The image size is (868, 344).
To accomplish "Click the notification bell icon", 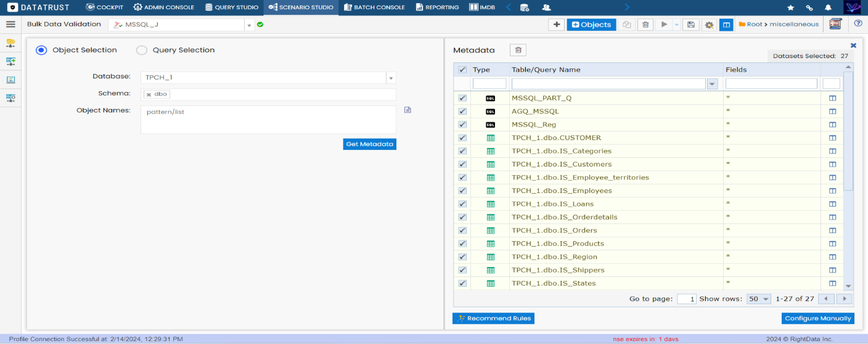I will tap(828, 7).
